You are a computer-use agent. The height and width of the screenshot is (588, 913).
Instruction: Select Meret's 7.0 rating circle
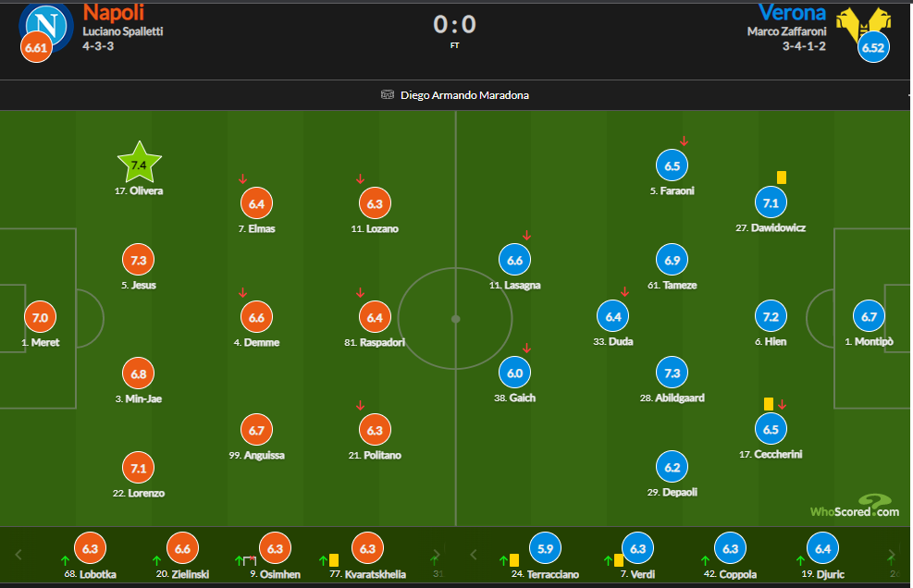click(40, 317)
